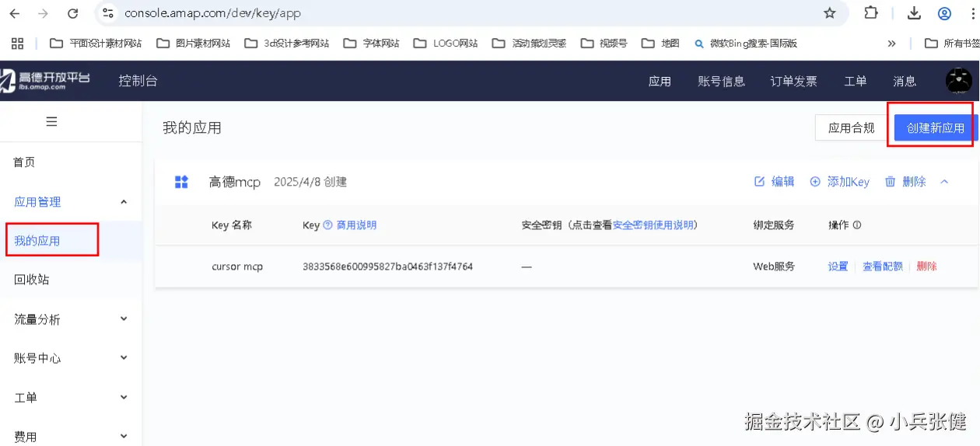
Task: Open 工单 in the top navigation
Action: tap(855, 81)
